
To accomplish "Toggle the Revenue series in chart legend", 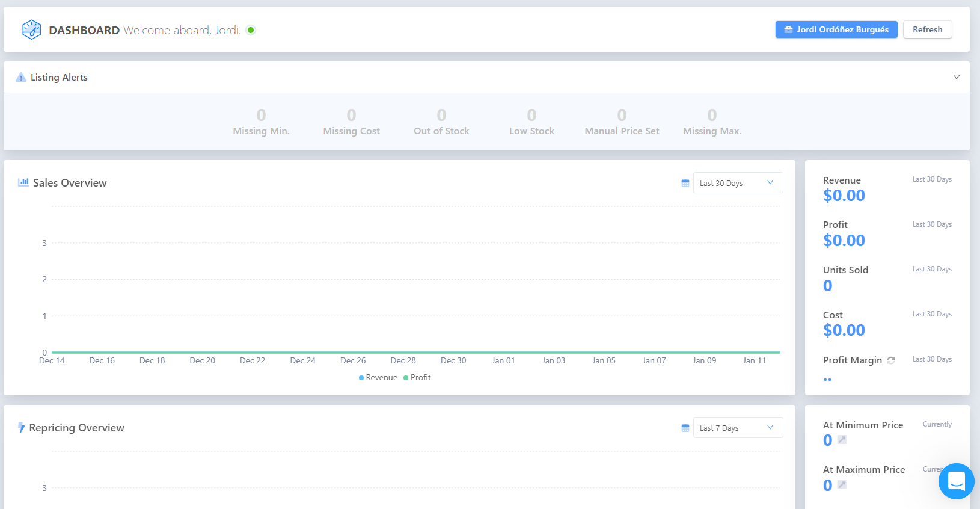I will 378,377.
